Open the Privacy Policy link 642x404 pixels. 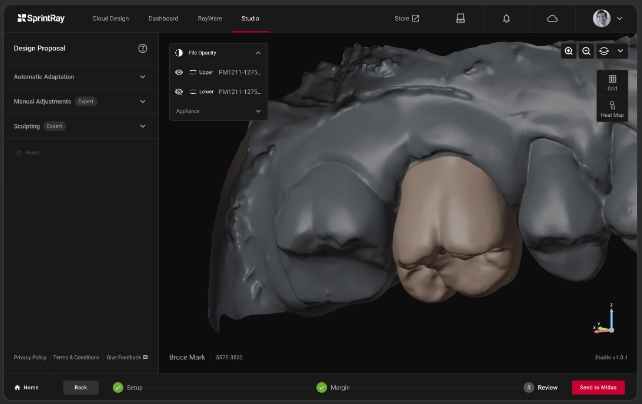pyautogui.click(x=30, y=357)
